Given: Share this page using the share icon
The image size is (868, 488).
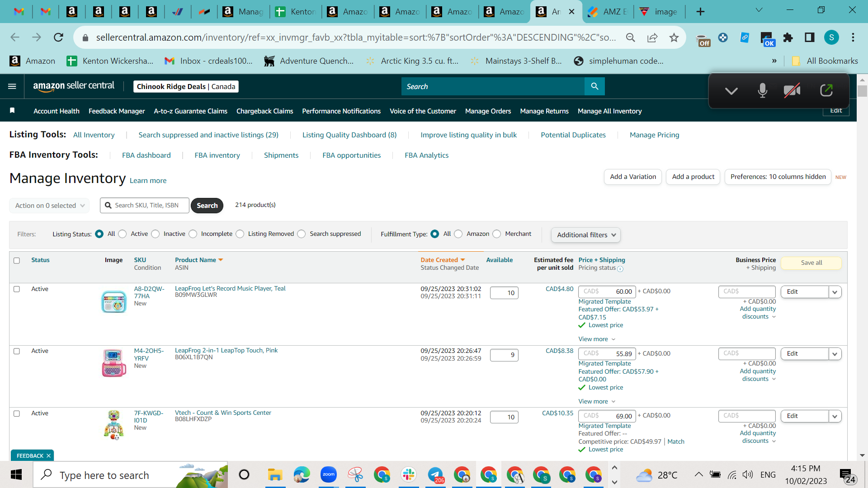Looking at the screenshot, I should 652,38.
